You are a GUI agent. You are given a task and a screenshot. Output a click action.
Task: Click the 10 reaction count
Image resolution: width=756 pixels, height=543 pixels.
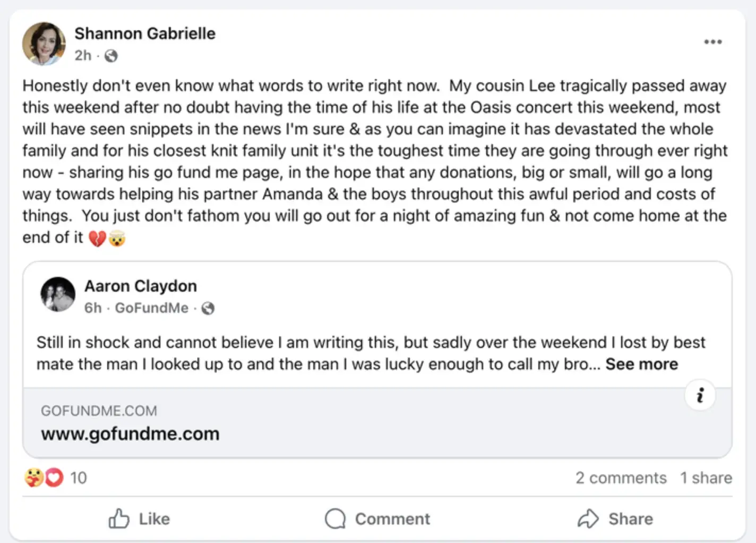tap(79, 478)
